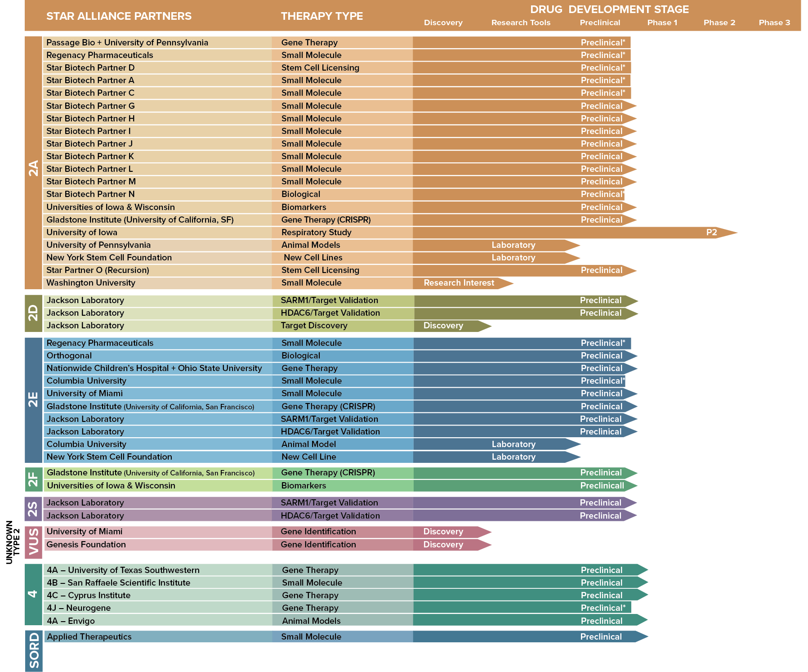
Task: Click 4A – Envigo
Action: pos(71,621)
